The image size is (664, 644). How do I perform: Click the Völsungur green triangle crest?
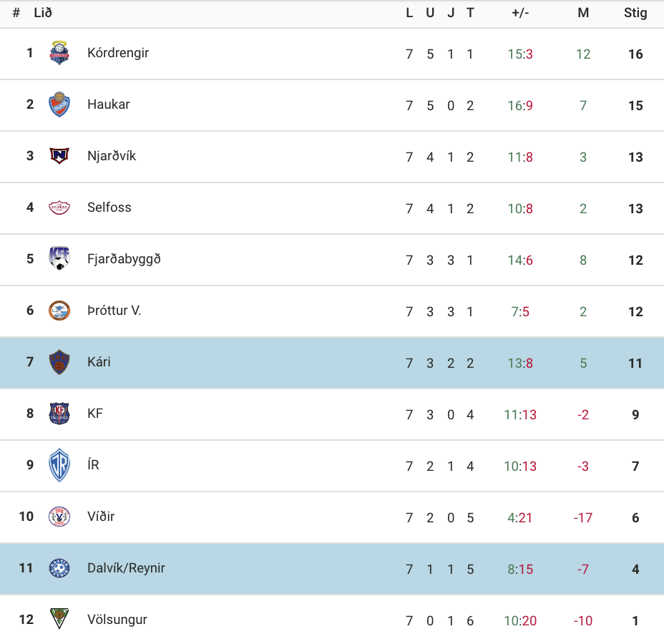59,618
